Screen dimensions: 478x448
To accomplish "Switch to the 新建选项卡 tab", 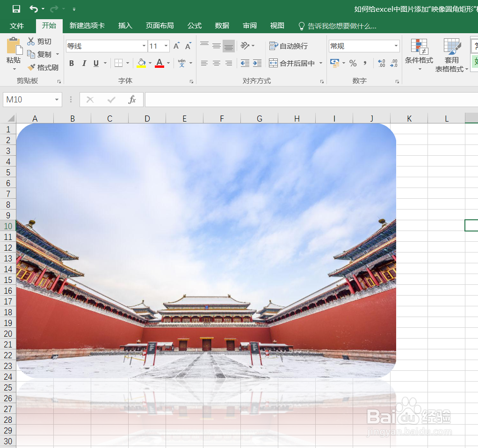I will 87,26.
